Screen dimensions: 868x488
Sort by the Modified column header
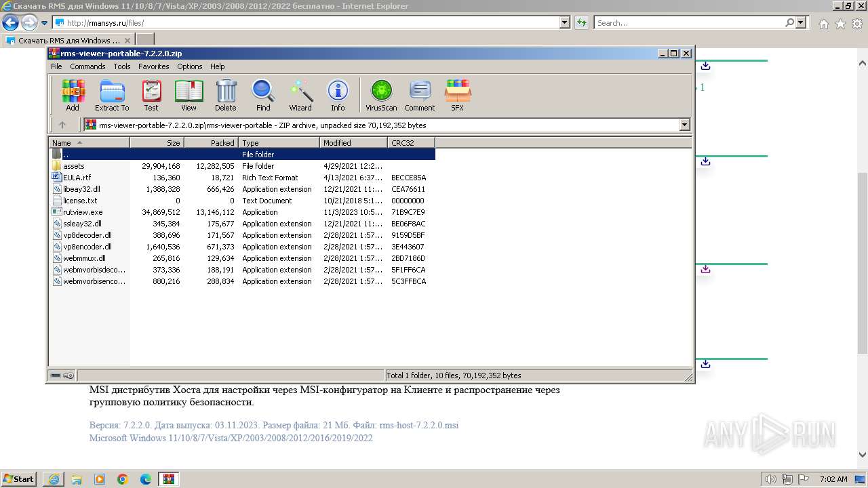(x=353, y=142)
